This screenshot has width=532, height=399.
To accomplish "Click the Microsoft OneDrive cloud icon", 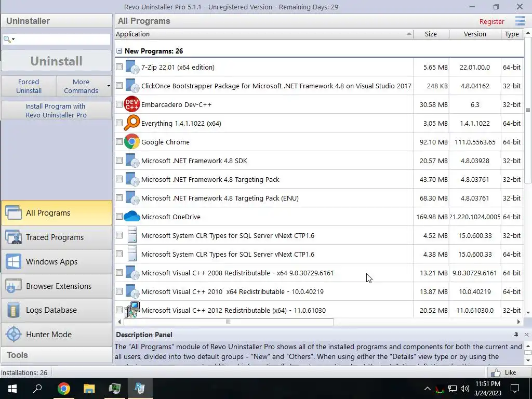I will click(x=132, y=216).
